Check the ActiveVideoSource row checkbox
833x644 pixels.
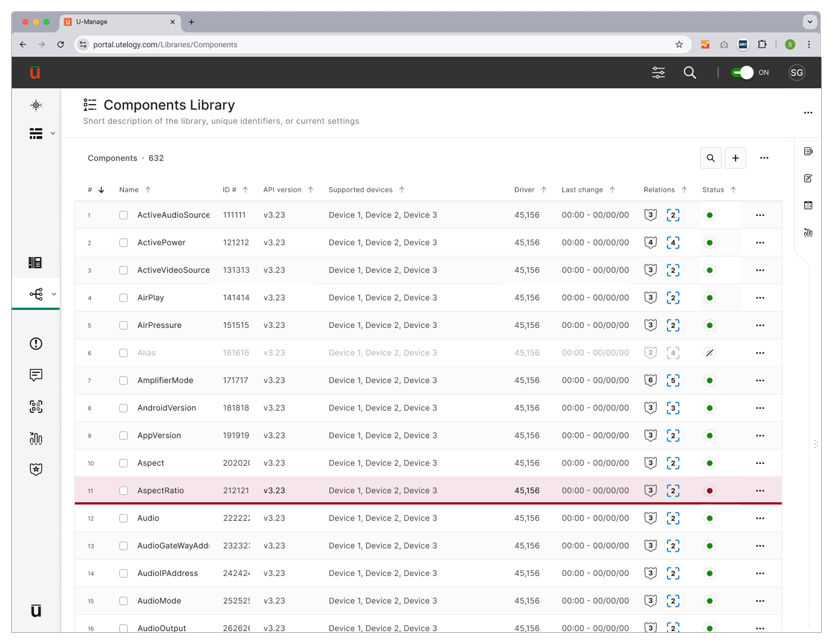pos(123,271)
